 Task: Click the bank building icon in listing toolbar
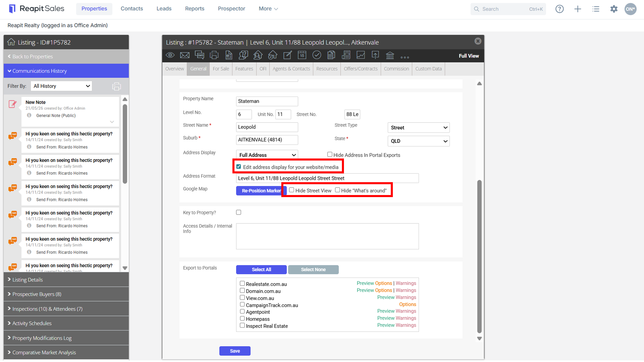[x=390, y=55]
